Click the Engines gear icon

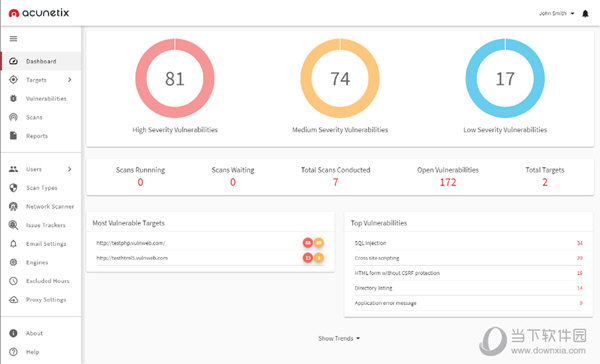point(13,262)
